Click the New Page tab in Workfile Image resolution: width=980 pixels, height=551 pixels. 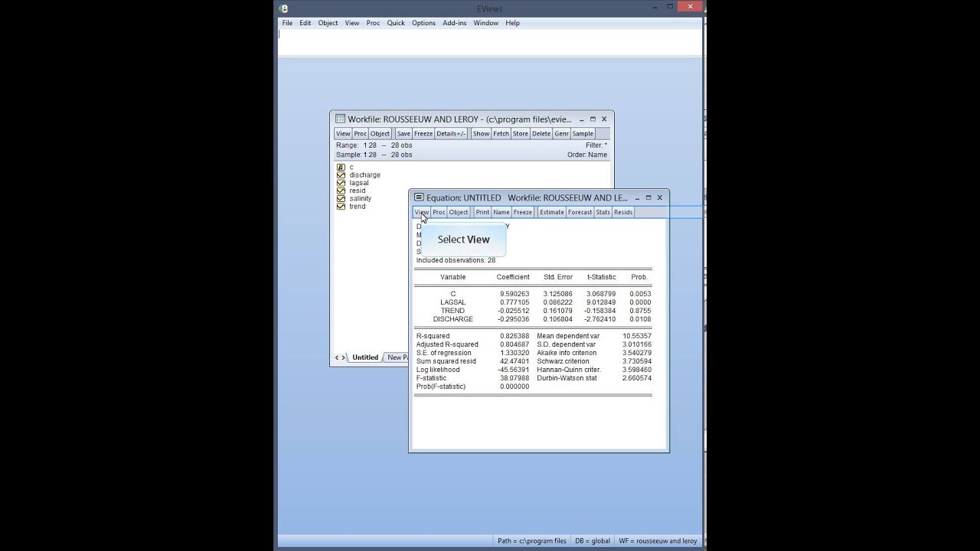coord(397,357)
